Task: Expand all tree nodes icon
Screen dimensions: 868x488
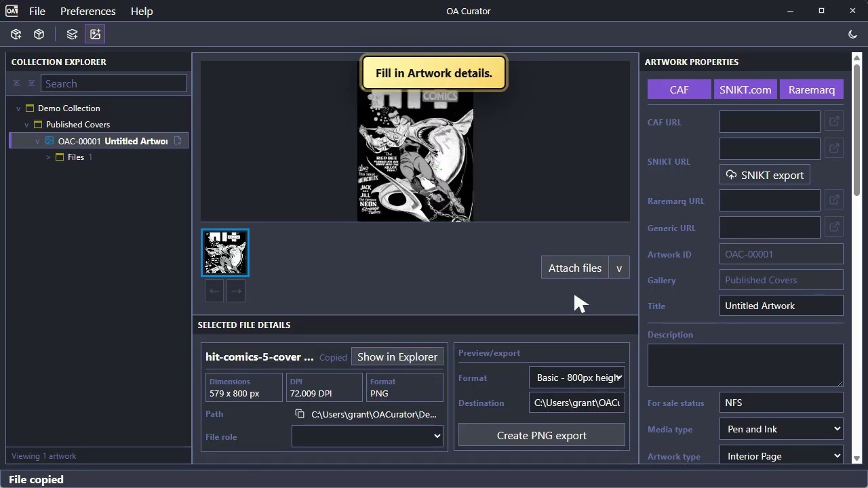Action: pyautogui.click(x=31, y=83)
